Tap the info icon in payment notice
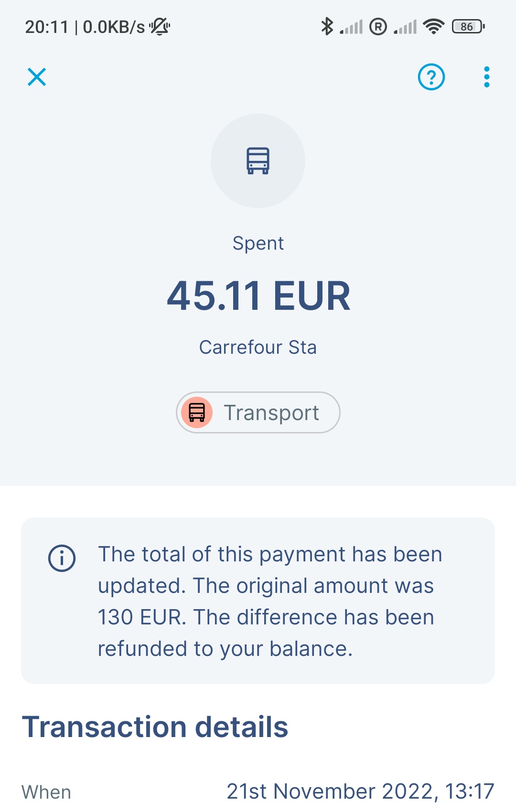This screenshot has height=812, width=516. tap(62, 558)
